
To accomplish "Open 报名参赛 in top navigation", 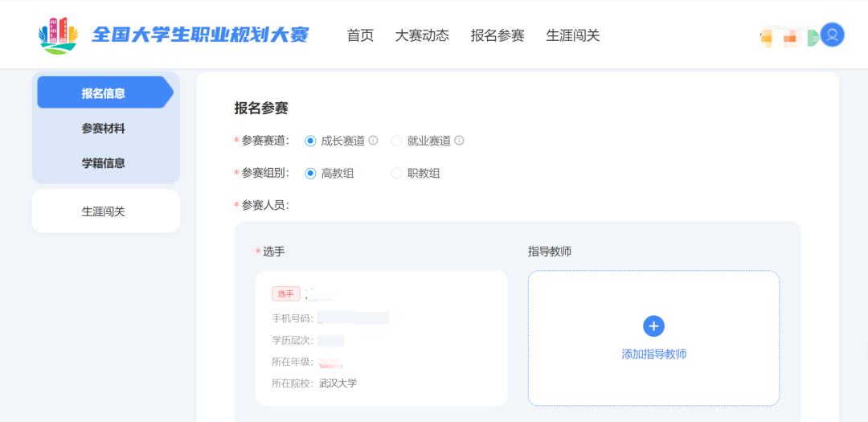I will [497, 35].
